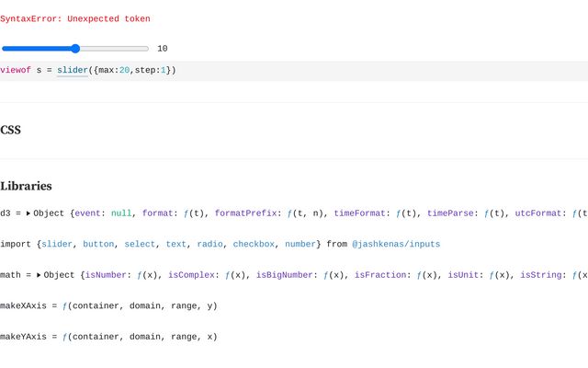
Task: Click the CSS section heading
Action: [x=11, y=130]
